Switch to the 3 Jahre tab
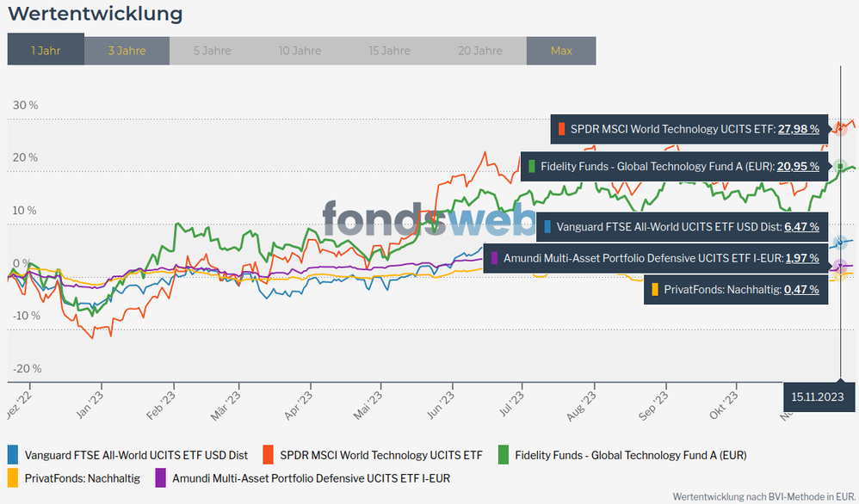 pos(127,51)
